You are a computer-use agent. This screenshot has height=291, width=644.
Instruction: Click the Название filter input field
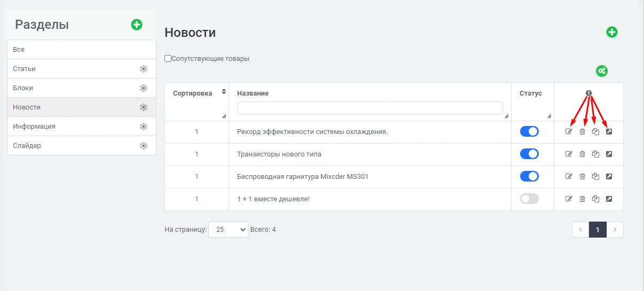pos(370,108)
